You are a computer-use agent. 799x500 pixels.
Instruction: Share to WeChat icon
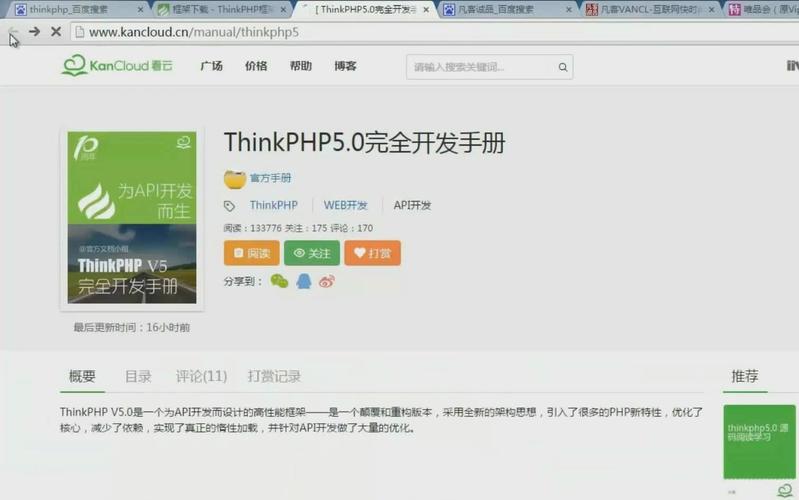pos(279,281)
